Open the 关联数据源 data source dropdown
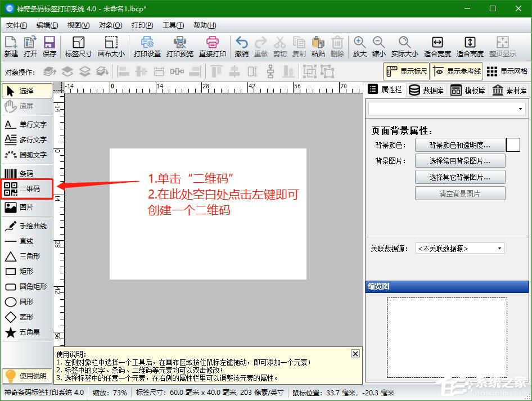The height and width of the screenshot is (401, 532). point(499,247)
